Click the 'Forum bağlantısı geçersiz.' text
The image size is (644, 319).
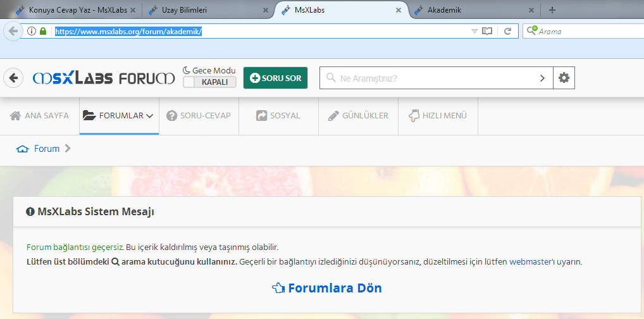click(x=75, y=247)
